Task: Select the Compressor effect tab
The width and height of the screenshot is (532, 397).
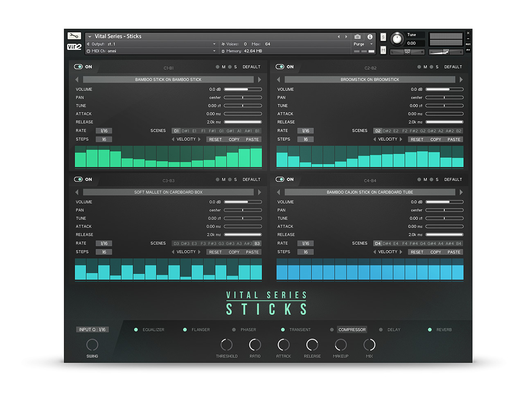Action: click(x=352, y=329)
